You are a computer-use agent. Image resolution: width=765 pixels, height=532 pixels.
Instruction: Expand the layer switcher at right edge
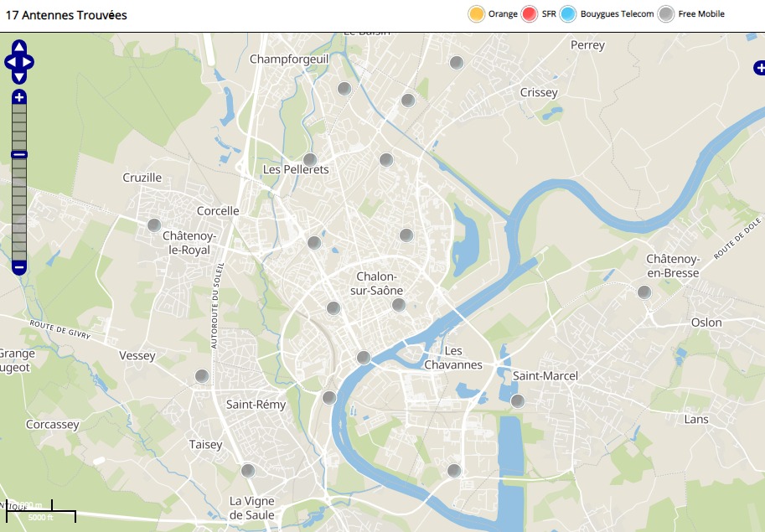758,68
